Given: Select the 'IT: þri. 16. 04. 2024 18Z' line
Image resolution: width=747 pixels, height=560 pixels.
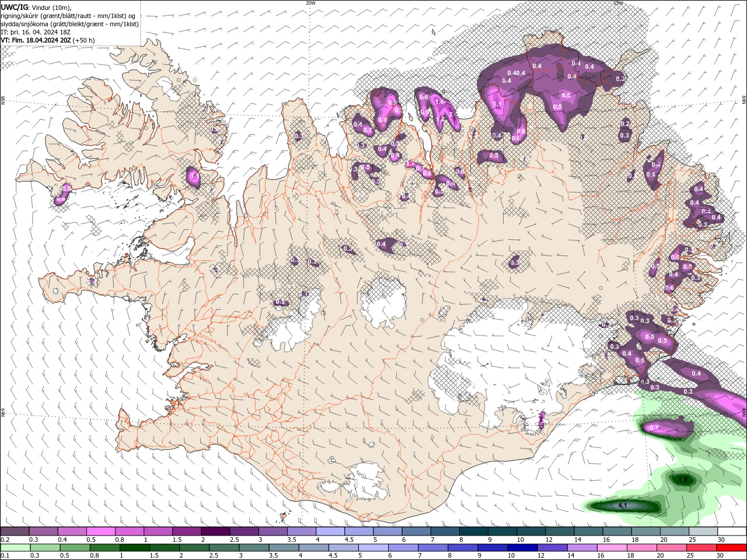Looking at the screenshot, I should pyautogui.click(x=36, y=32).
